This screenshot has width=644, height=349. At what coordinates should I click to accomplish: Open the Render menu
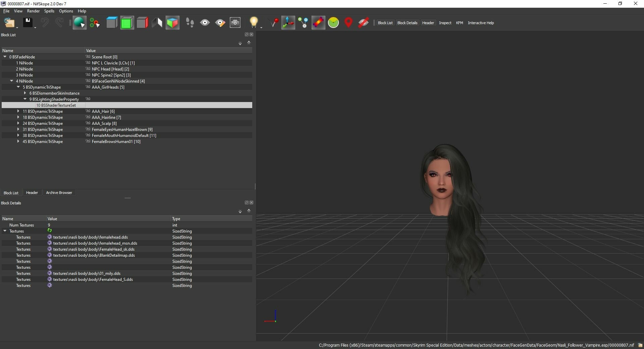click(x=33, y=11)
